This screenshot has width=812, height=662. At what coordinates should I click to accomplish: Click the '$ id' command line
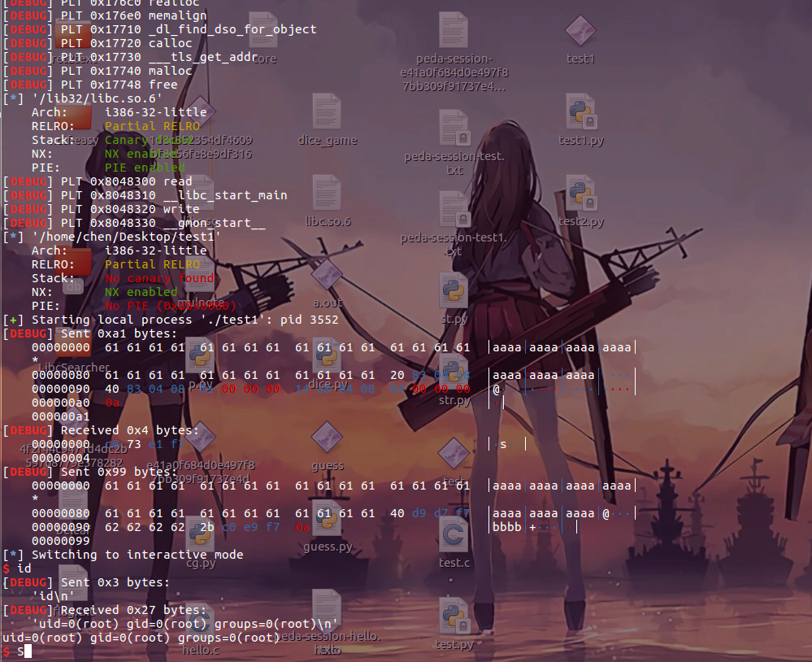tap(17, 568)
